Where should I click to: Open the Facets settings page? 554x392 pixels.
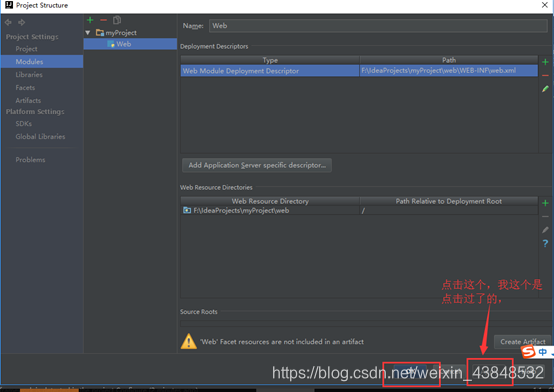click(25, 87)
